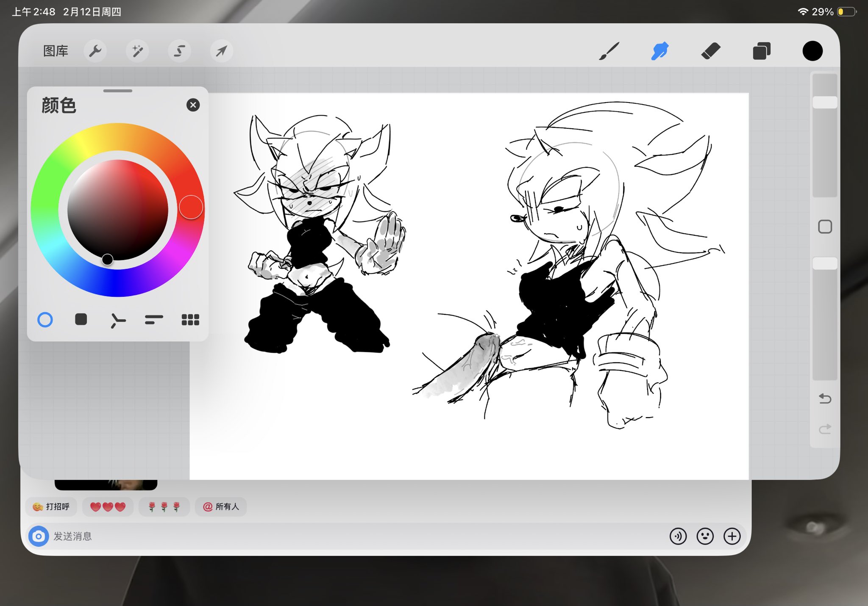Select the Selection S tool
868x606 pixels.
(179, 51)
